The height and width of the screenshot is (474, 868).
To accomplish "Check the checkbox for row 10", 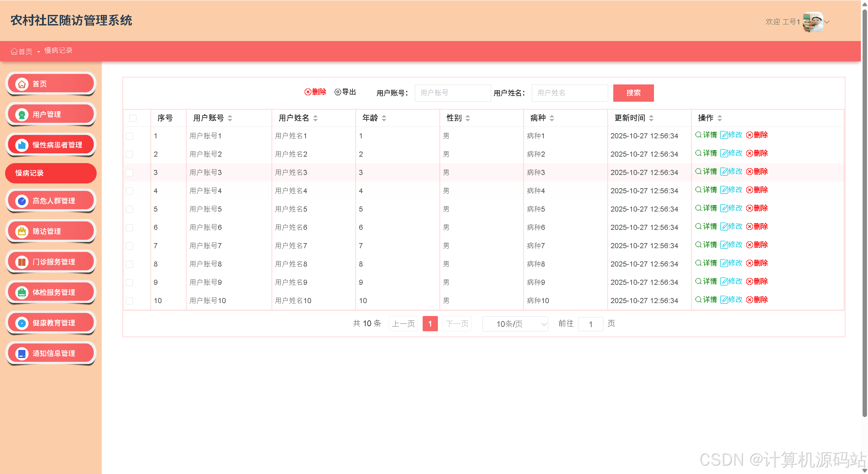I will tap(129, 301).
